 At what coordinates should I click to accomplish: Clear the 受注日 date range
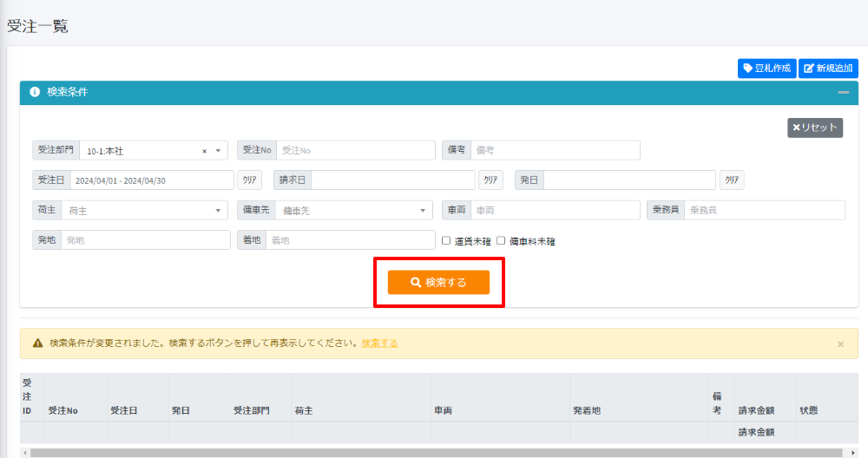click(248, 180)
